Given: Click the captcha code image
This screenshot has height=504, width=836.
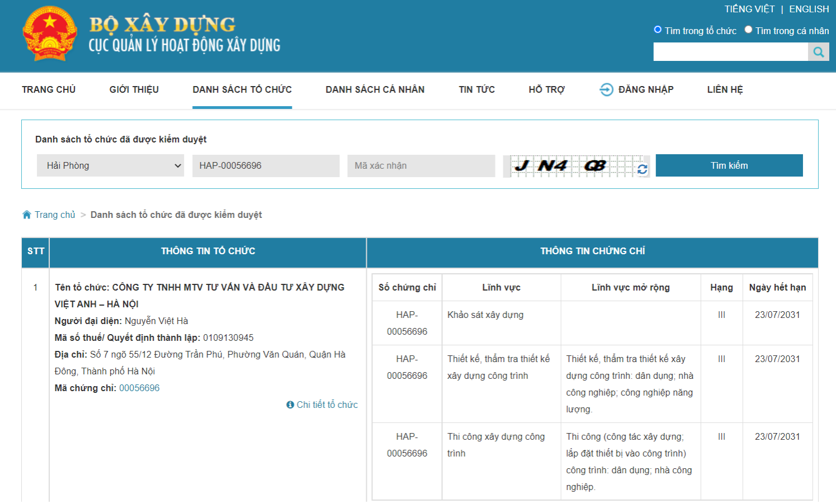Looking at the screenshot, I should (x=569, y=166).
